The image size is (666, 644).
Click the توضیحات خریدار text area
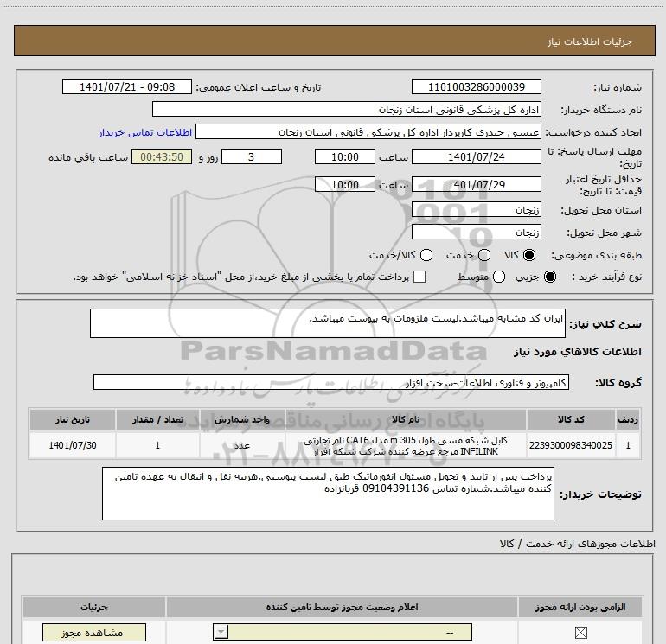[x=328, y=494]
